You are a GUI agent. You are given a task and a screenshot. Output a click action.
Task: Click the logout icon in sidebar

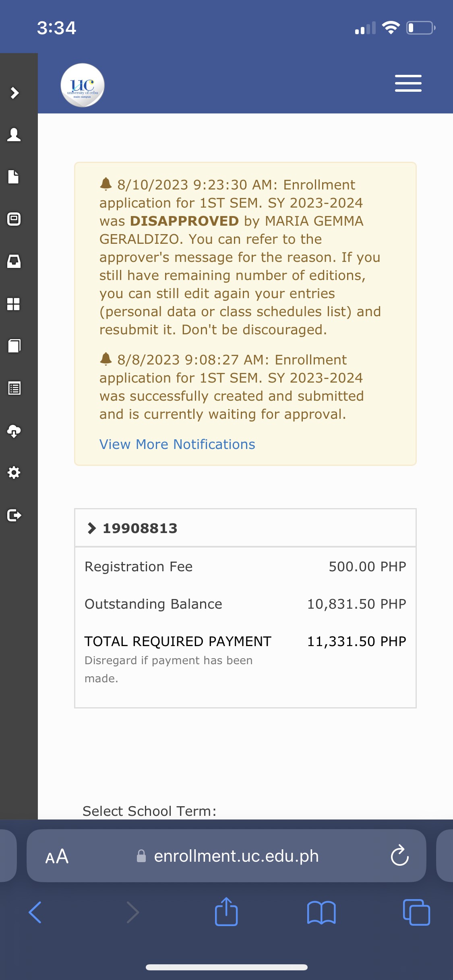pyautogui.click(x=14, y=515)
